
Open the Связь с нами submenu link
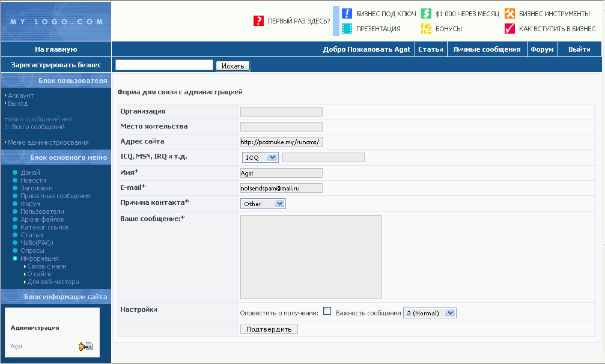pos(47,266)
